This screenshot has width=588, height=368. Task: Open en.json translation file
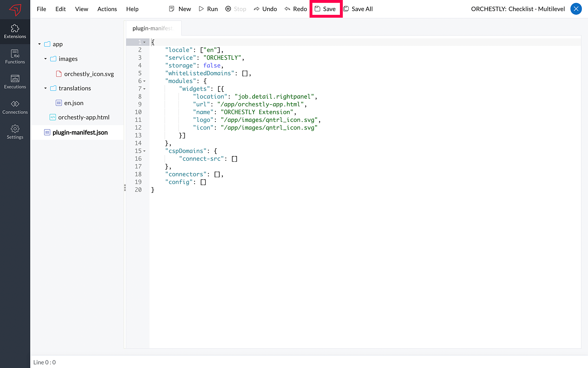point(73,103)
